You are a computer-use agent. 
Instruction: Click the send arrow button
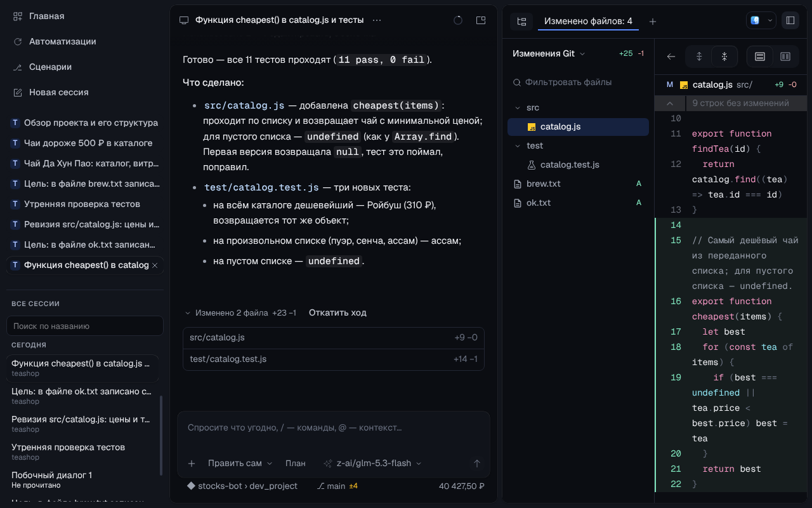coord(477,464)
